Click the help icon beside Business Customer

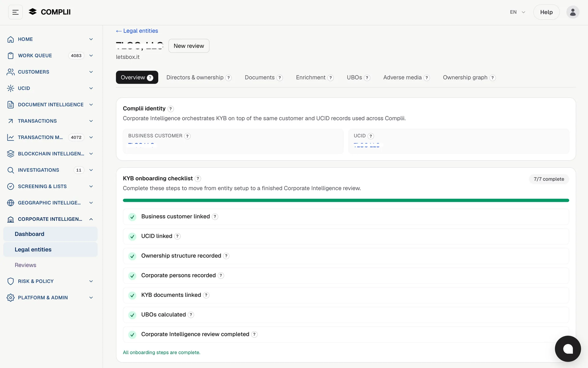coord(187,136)
